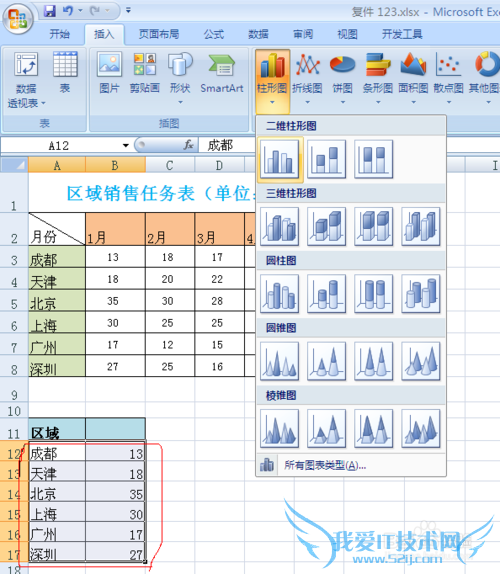Click cell with value 35 in row 14
This screenshot has height=574, width=500.
[115, 492]
